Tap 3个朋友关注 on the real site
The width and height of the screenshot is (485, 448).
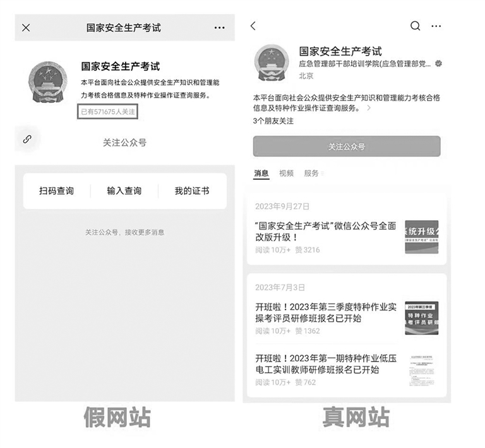click(273, 121)
